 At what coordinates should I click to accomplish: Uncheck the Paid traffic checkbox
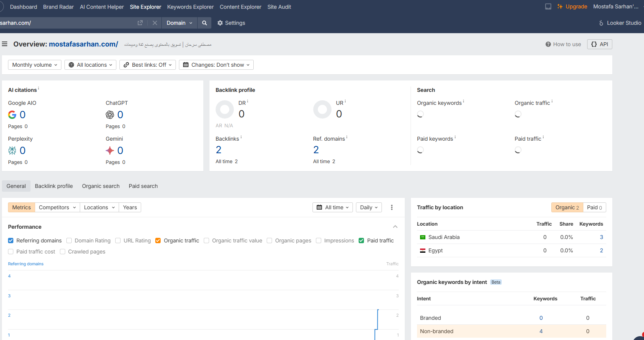click(361, 241)
